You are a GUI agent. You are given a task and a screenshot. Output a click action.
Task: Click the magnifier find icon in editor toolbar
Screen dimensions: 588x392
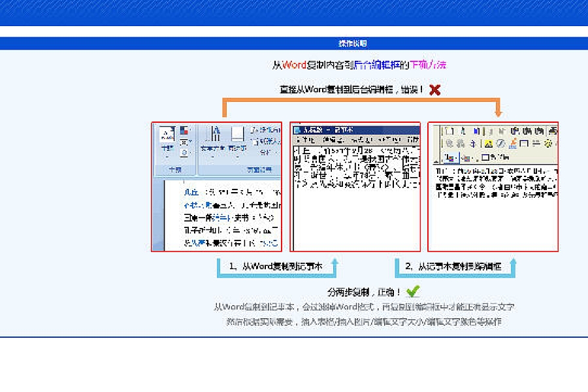(x=449, y=143)
